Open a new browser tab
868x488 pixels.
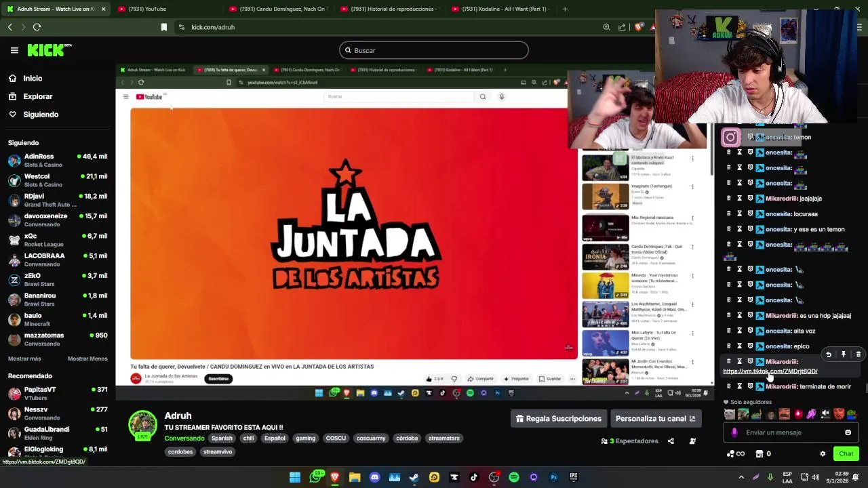coord(565,9)
